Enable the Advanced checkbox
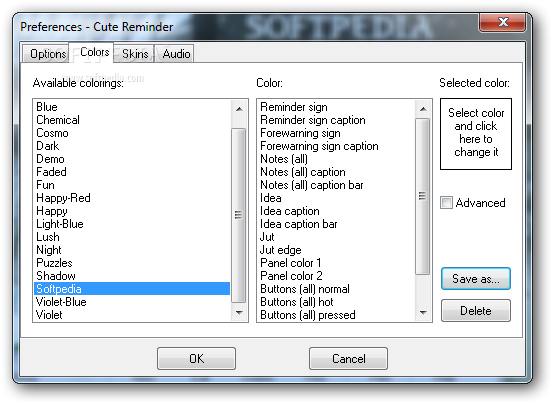 point(446,203)
